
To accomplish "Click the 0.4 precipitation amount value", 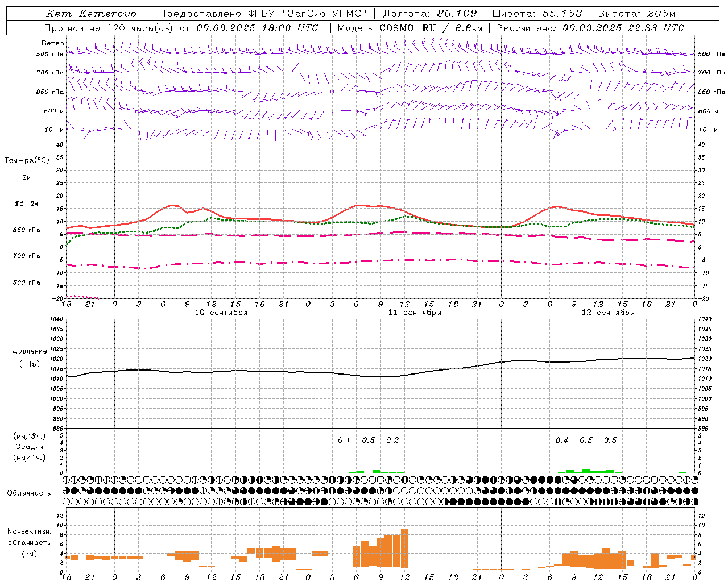I will point(562,440).
